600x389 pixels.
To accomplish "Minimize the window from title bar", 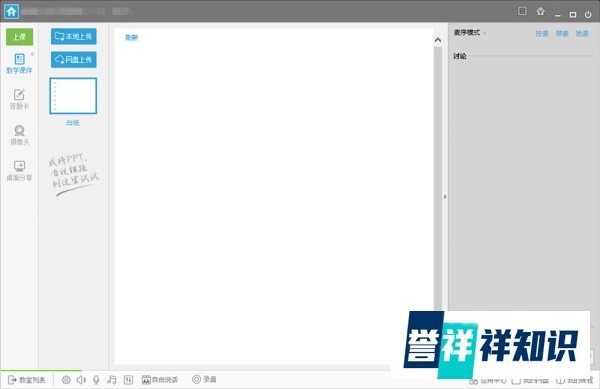I will point(558,15).
